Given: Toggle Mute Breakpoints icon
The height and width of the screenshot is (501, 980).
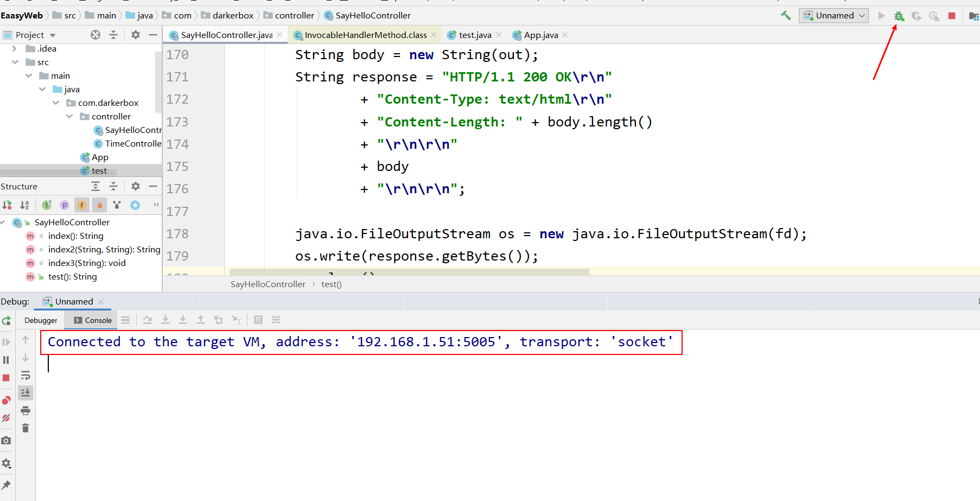Looking at the screenshot, I should pyautogui.click(x=7, y=418).
